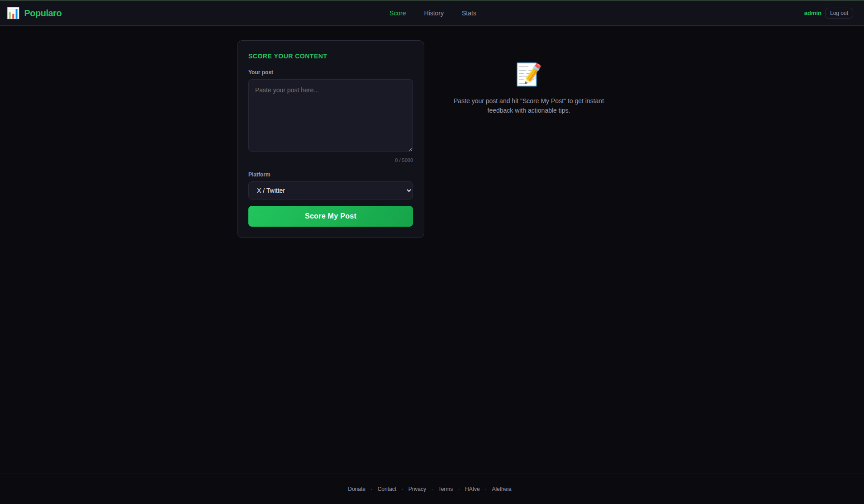This screenshot has width=864, height=504.
Task: Open the History page
Action: [433, 13]
